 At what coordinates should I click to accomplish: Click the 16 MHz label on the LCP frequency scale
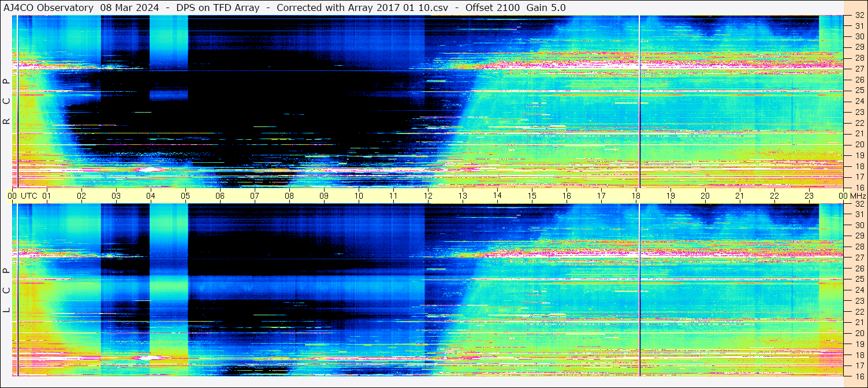tap(859, 376)
